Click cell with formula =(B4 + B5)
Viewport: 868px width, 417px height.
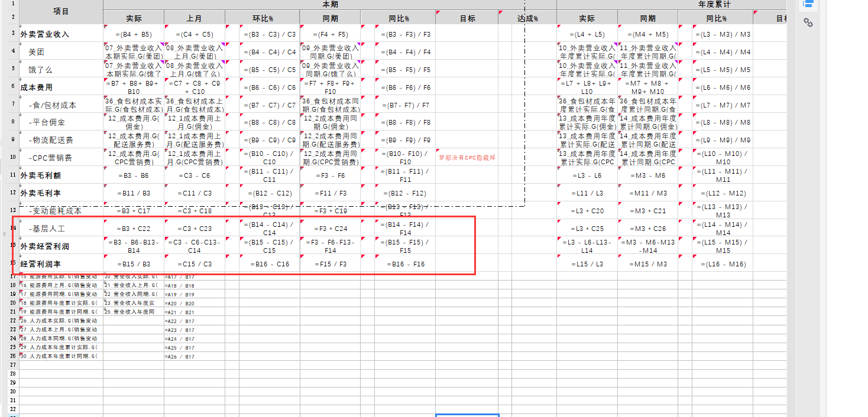click(x=134, y=34)
